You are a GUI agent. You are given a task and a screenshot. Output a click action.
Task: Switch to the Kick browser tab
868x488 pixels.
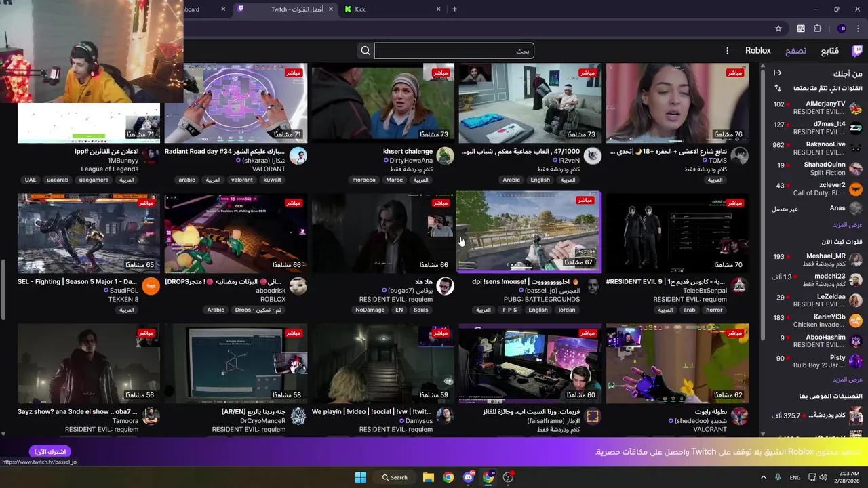tap(393, 9)
